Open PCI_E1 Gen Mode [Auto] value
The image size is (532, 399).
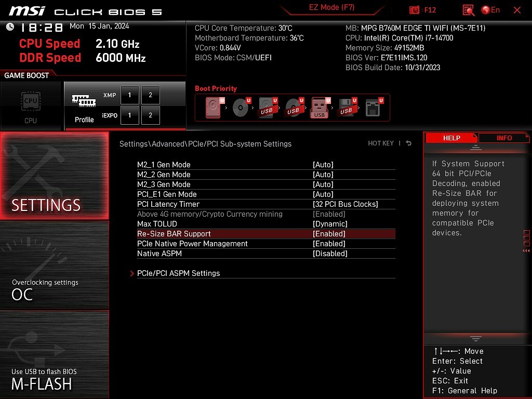323,194
